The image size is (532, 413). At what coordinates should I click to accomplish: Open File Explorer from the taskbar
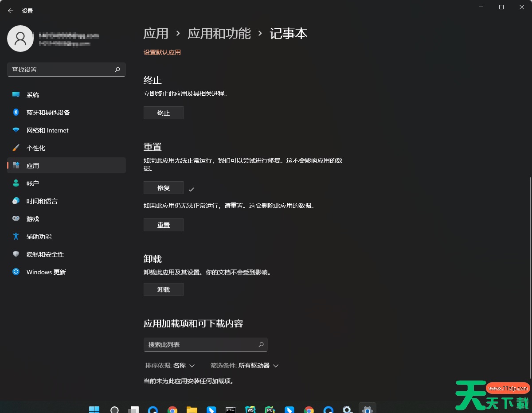(192, 410)
